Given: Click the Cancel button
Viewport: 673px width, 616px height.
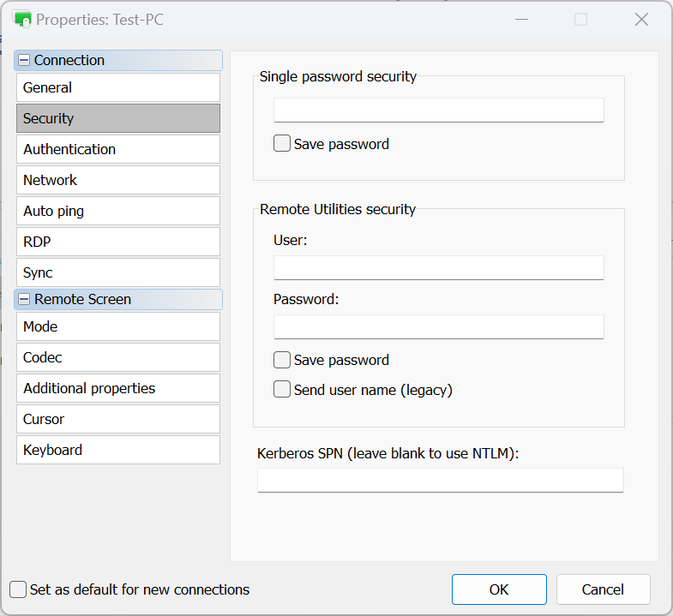Looking at the screenshot, I should [x=603, y=589].
